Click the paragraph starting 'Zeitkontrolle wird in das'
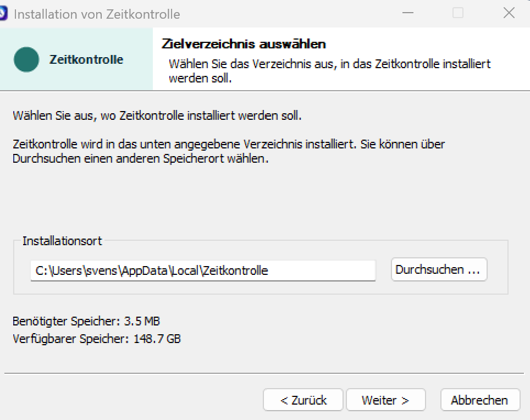The height and width of the screenshot is (420, 530). 229,151
